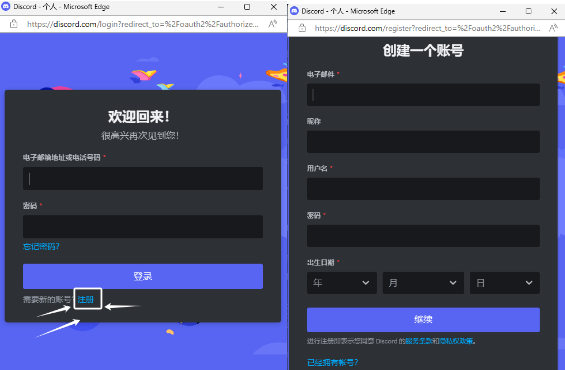
Task: Minimize the register Edge window
Action: pyautogui.click(x=503, y=11)
